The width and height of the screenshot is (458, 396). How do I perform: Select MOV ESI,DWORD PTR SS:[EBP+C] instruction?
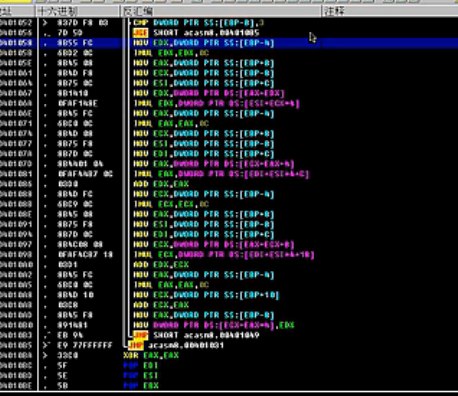[204, 83]
